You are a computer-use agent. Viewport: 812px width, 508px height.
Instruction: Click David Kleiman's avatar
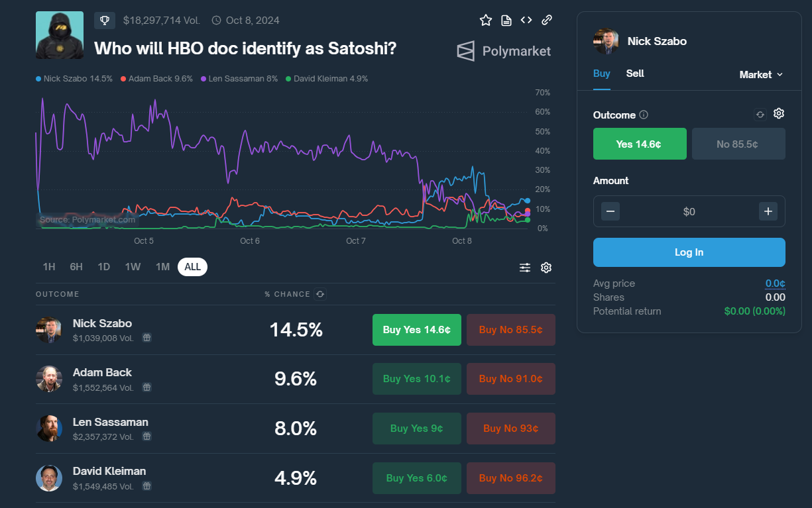[x=49, y=478]
